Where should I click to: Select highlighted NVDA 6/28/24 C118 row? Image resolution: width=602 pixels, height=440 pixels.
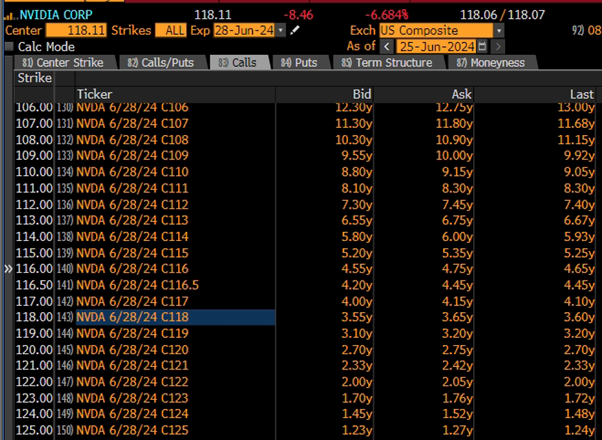[175, 317]
